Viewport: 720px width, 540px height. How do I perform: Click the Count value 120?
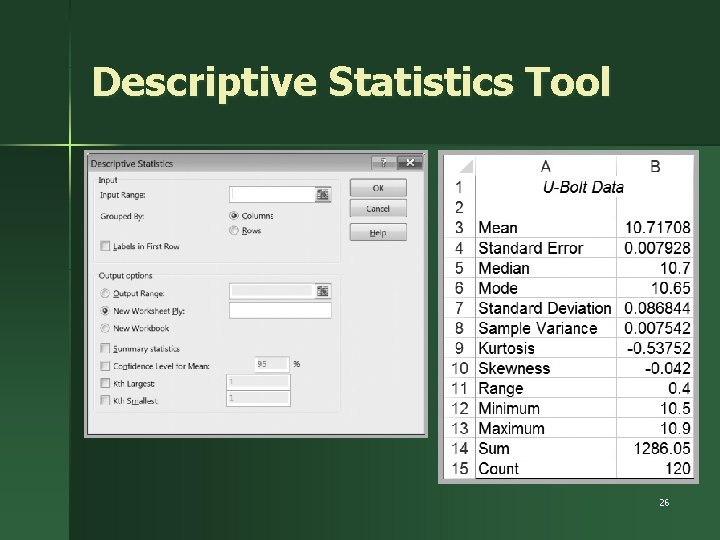655,468
